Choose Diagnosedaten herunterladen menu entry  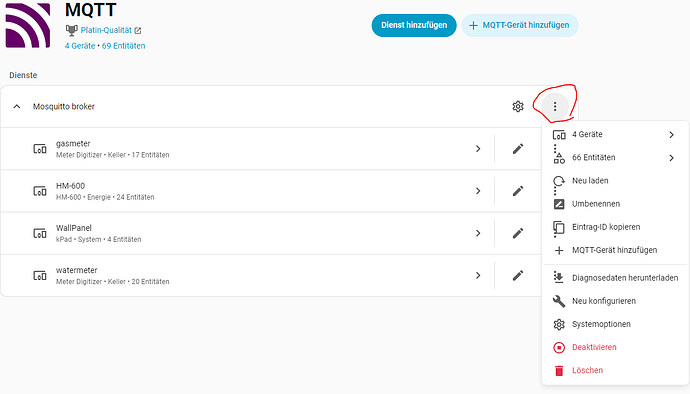[625, 278]
